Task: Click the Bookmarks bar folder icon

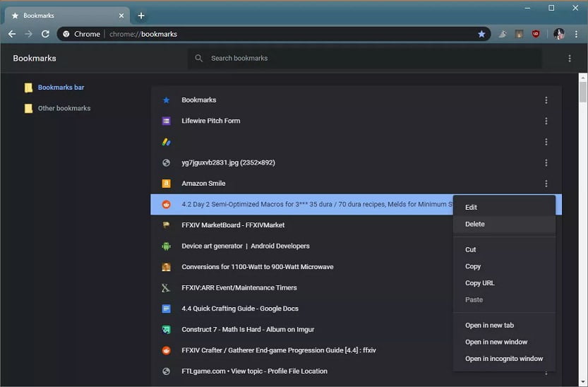Action: 28,88
